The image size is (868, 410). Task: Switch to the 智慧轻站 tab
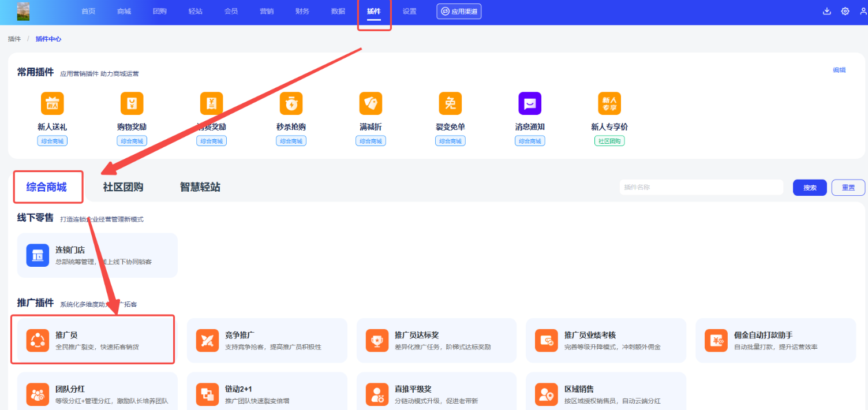point(200,187)
